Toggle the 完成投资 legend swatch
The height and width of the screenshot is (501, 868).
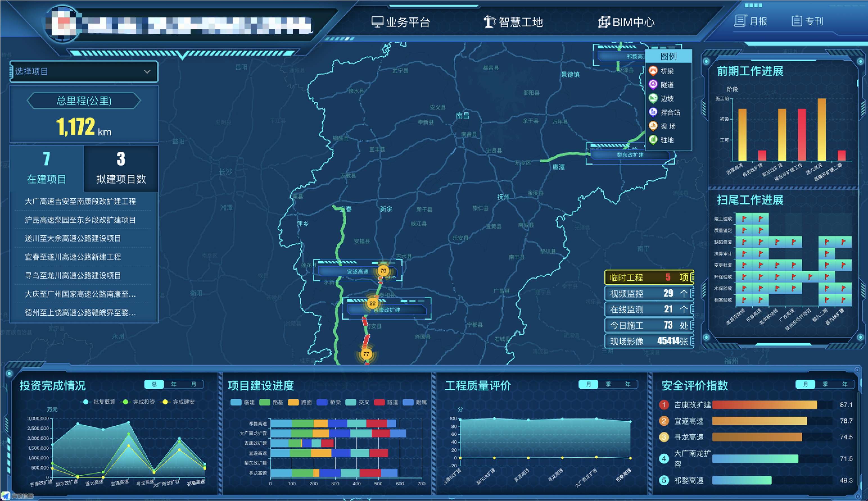[x=126, y=402]
